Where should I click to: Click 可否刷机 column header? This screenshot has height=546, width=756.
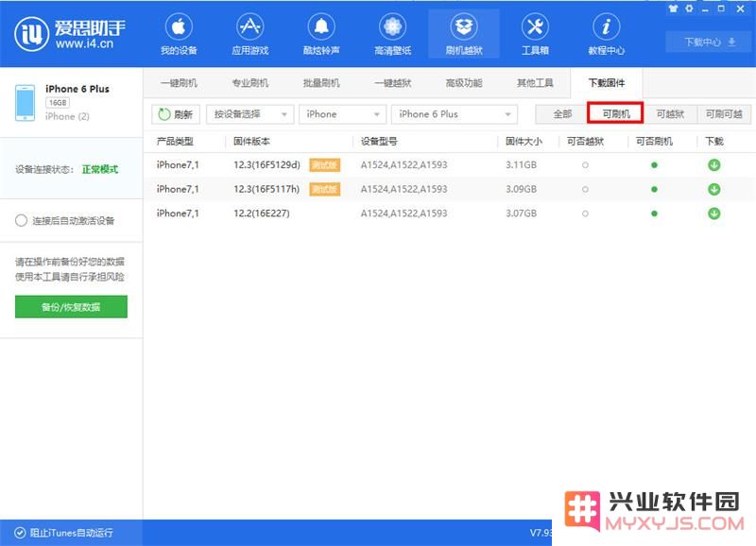[x=654, y=141]
